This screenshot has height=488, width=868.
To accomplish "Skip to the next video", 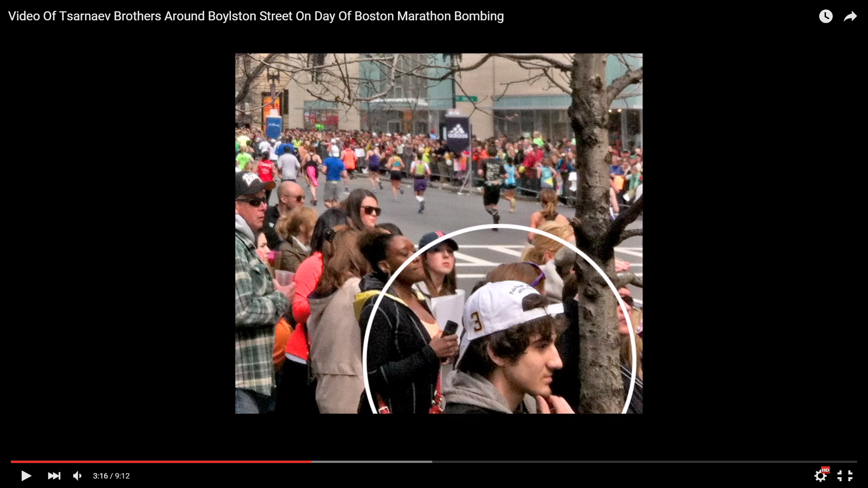I will click(54, 476).
